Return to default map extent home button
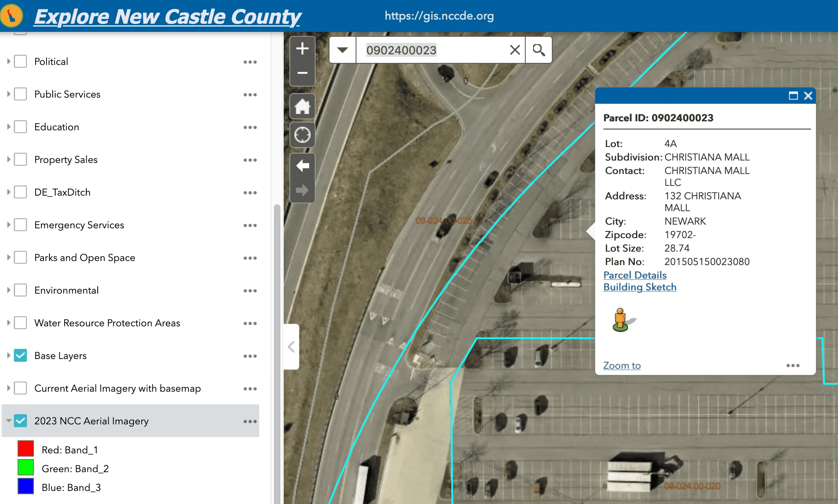This screenshot has width=838, height=504. (x=302, y=106)
